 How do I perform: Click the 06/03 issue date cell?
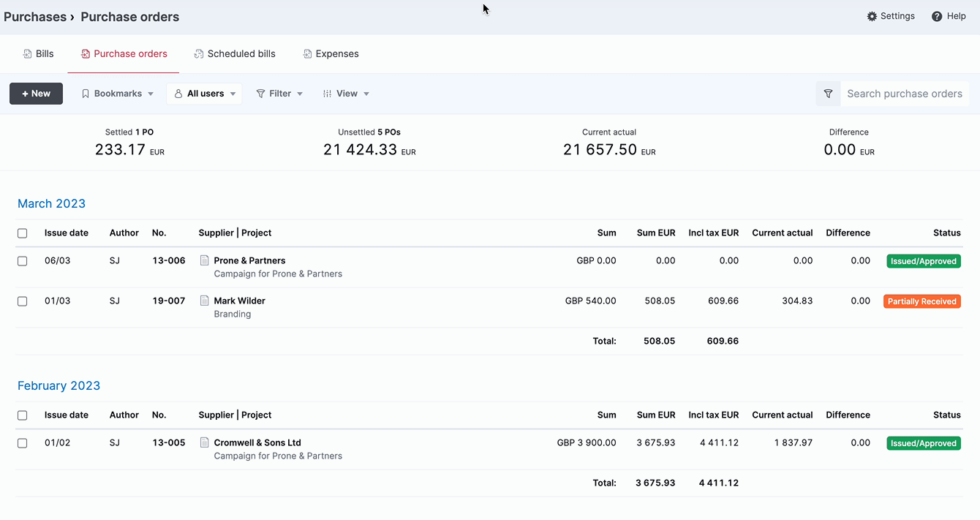click(x=58, y=260)
